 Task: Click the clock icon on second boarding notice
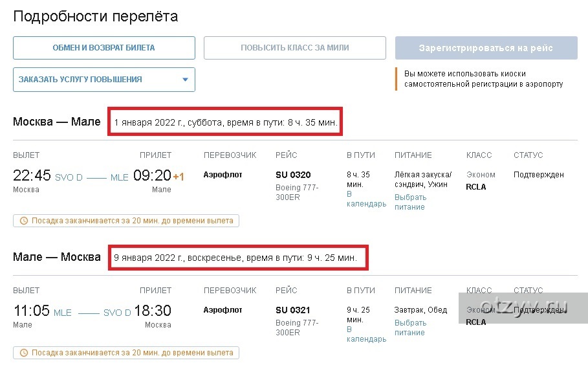(24, 353)
